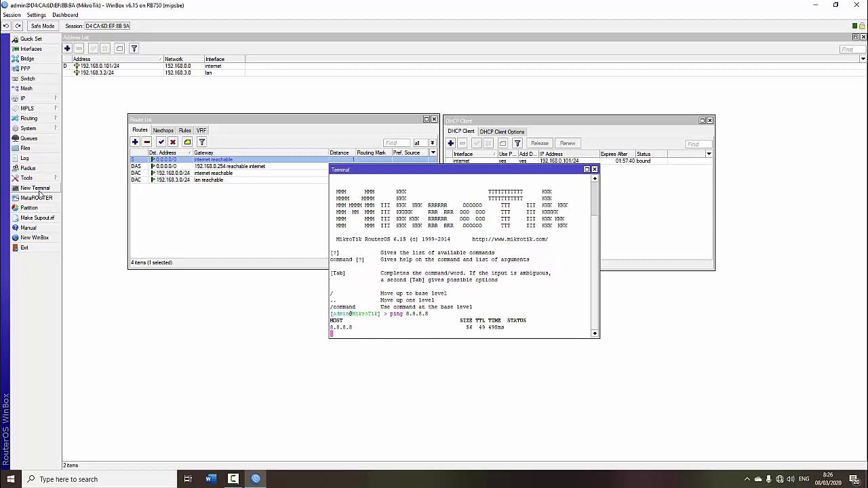Enable selected route with checkmark
Screen dimensions: 868x488
pos(161,142)
